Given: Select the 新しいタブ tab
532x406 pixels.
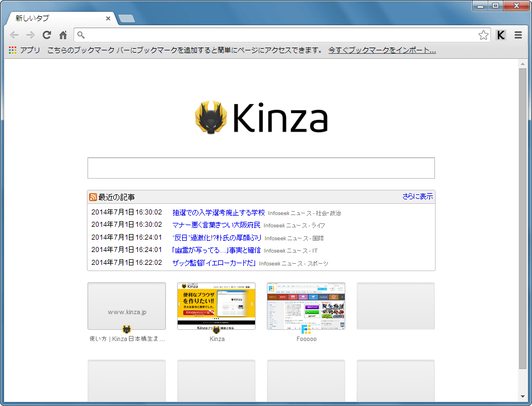Looking at the screenshot, I should tap(61, 18).
